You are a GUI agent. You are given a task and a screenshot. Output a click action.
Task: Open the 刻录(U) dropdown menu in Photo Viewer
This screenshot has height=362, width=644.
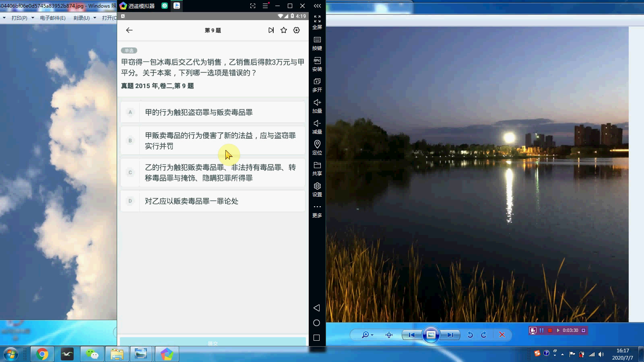coord(85,18)
